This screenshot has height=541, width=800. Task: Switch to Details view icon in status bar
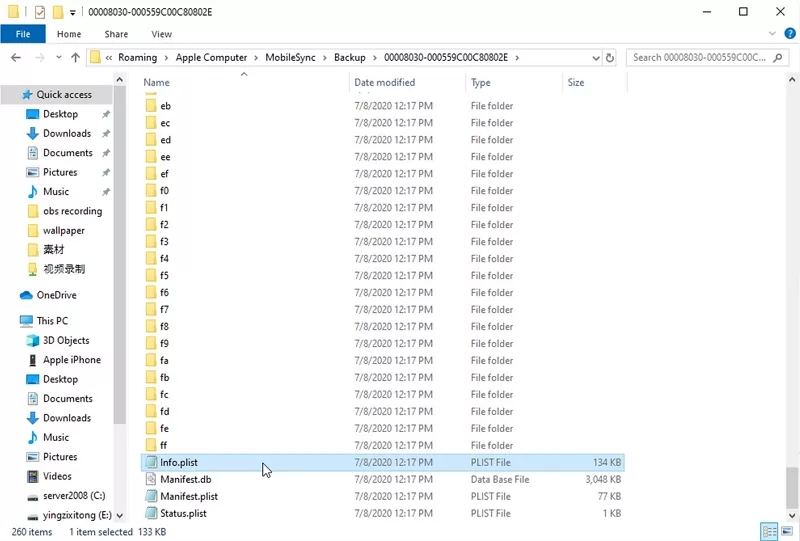[x=769, y=531]
